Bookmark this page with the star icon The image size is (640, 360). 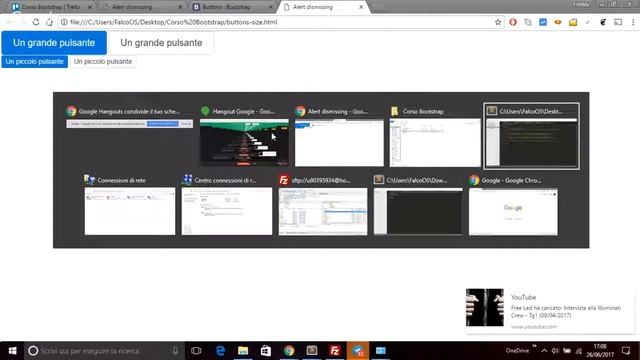pyautogui.click(x=498, y=22)
